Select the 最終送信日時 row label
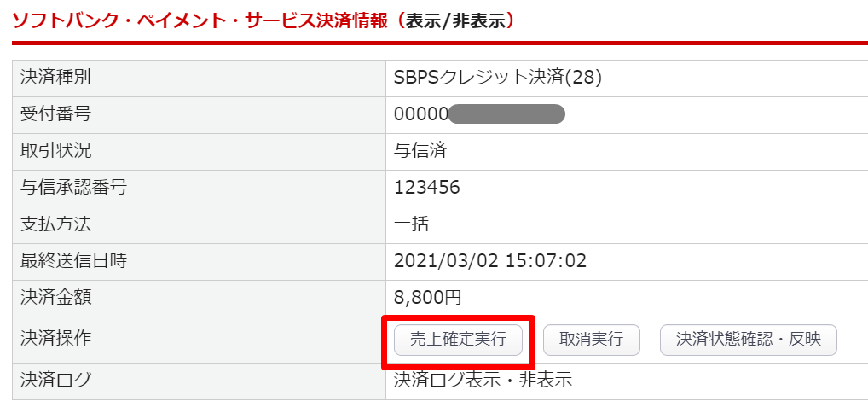The width and height of the screenshot is (868, 419). pyautogui.click(x=73, y=261)
